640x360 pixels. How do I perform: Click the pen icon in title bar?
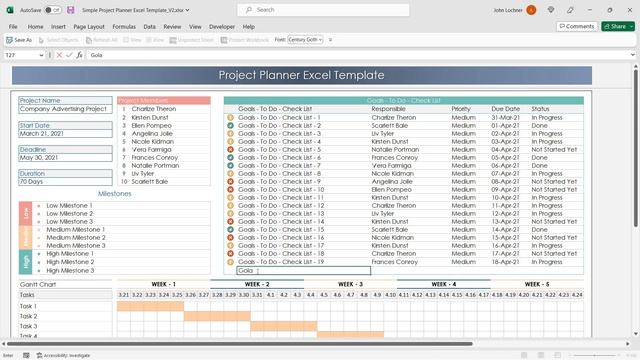click(570, 10)
